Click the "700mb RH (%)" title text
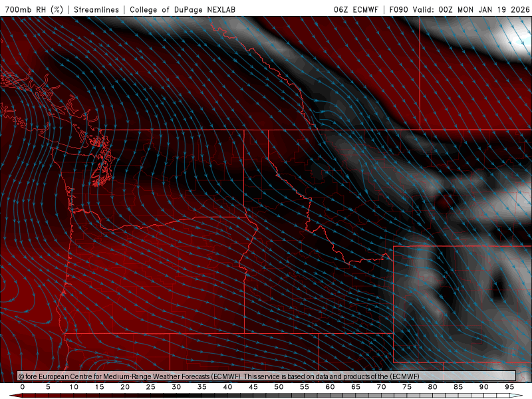532x399 pixels. [x=34, y=9]
